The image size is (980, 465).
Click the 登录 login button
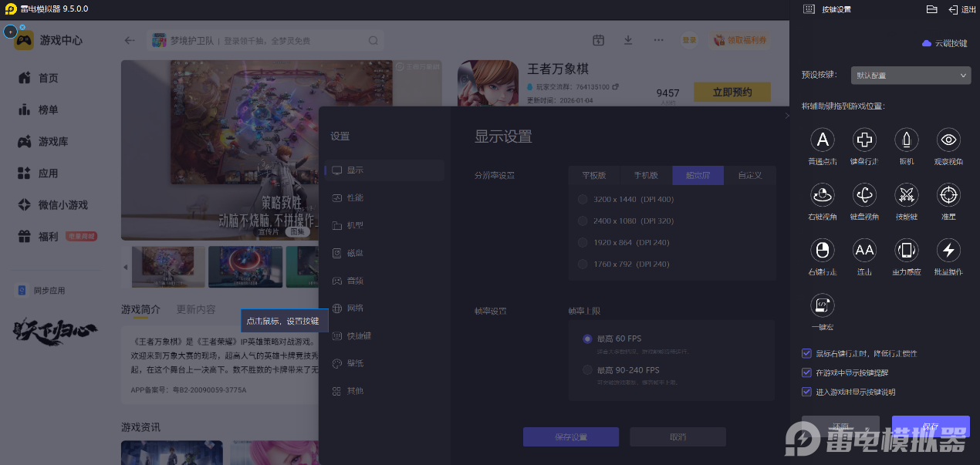point(689,40)
